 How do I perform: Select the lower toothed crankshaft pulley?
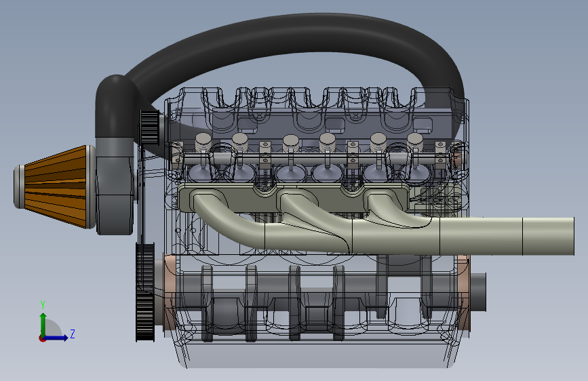click(144, 292)
